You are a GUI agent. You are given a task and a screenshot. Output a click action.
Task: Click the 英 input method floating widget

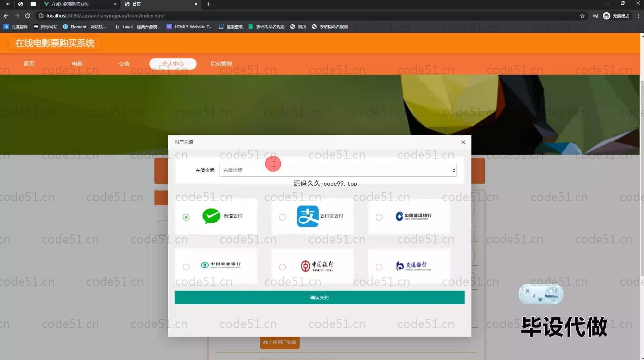541,294
